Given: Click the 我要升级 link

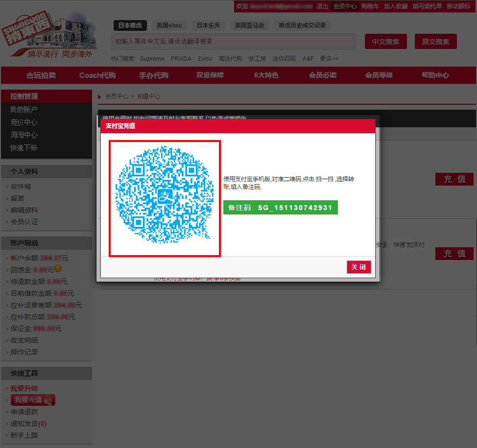Looking at the screenshot, I should click(24, 388).
